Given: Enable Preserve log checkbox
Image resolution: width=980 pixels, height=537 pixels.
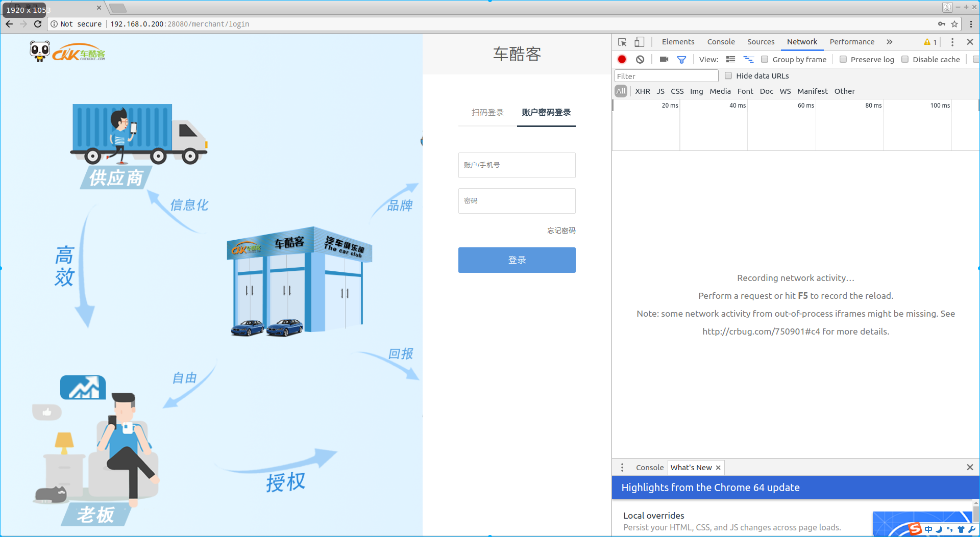Looking at the screenshot, I should (843, 59).
